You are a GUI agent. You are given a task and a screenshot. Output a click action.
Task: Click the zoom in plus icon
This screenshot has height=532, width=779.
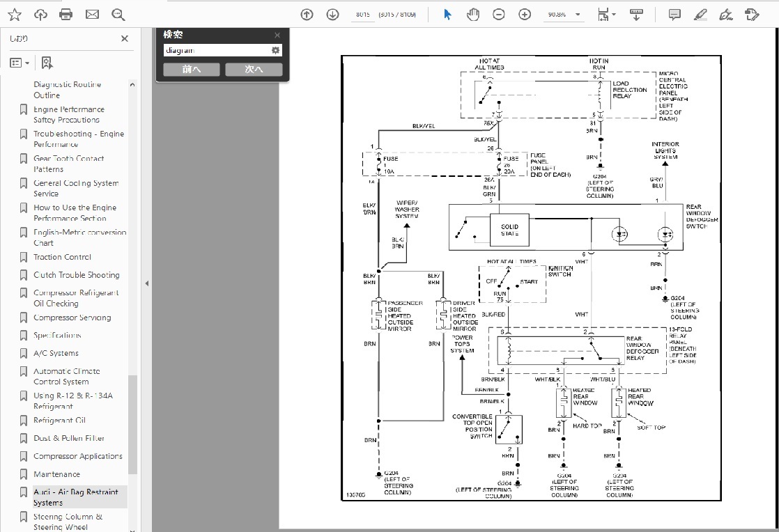tap(525, 15)
